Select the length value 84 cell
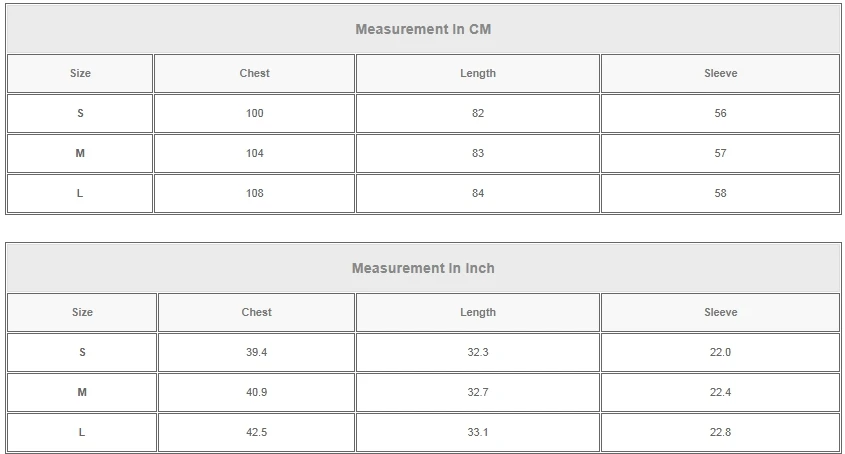The height and width of the screenshot is (454, 845). coord(478,194)
